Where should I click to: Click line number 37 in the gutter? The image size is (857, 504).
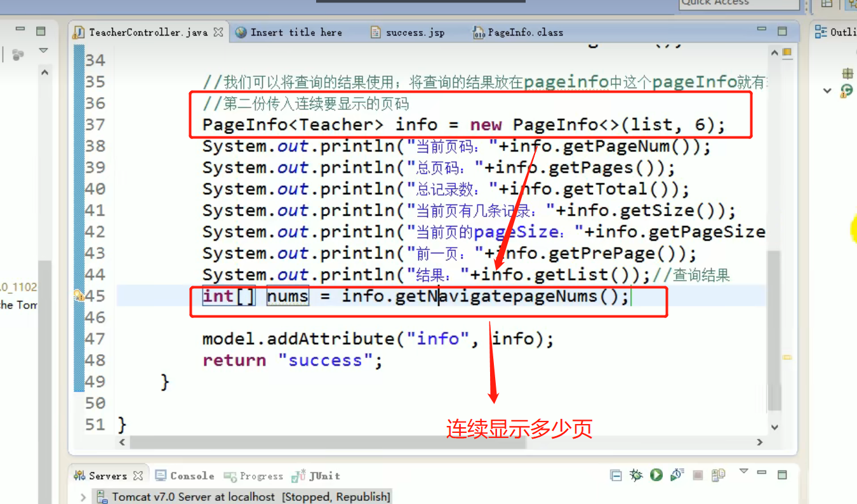[95, 124]
